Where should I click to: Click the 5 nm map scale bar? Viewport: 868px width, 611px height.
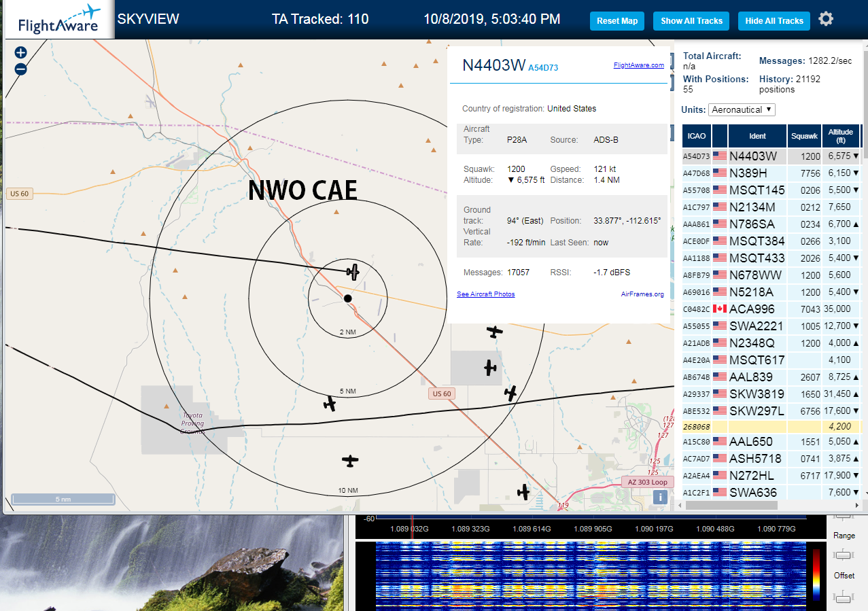63,500
